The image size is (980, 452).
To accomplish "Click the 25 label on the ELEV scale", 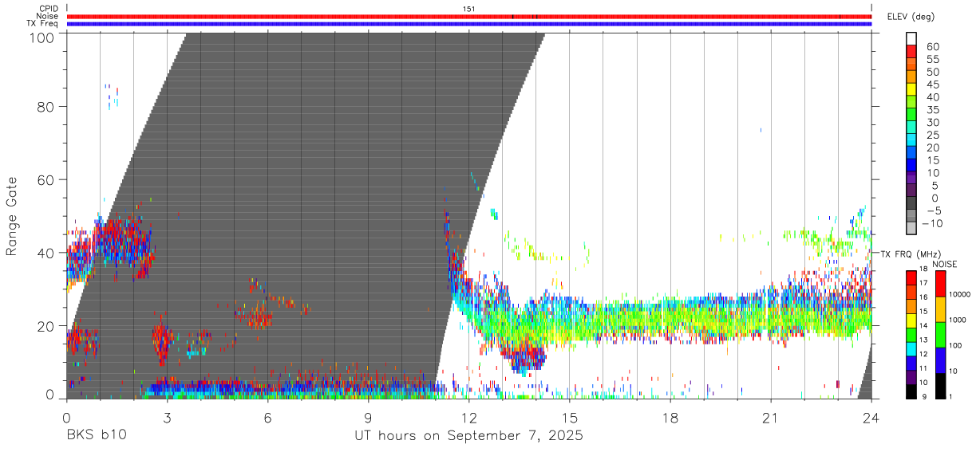I will (932, 136).
